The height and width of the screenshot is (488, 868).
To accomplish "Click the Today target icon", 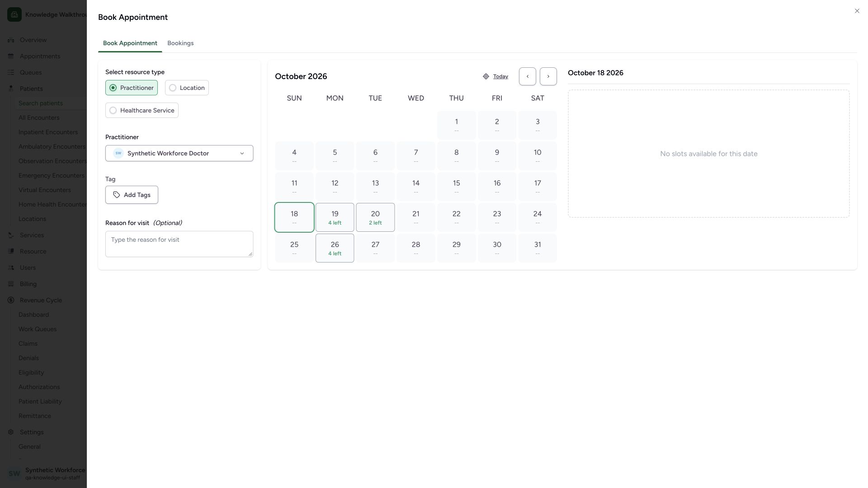I will (x=486, y=76).
